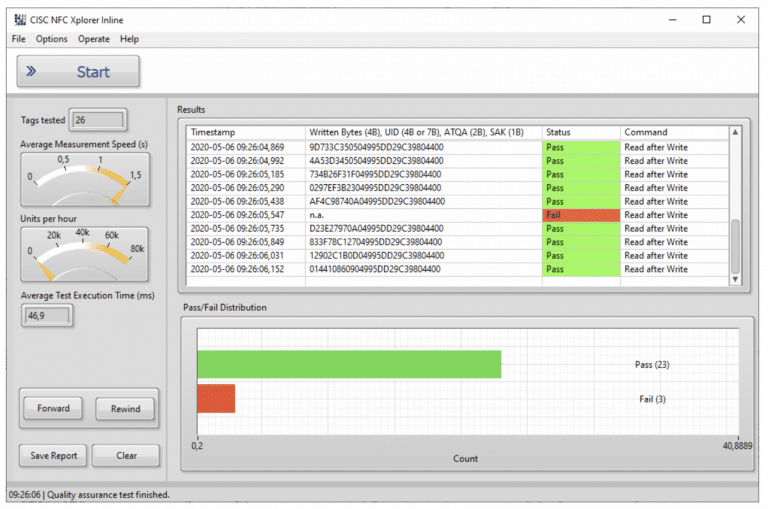Click the Status column header
The width and height of the screenshot is (768, 509).
coord(580,132)
